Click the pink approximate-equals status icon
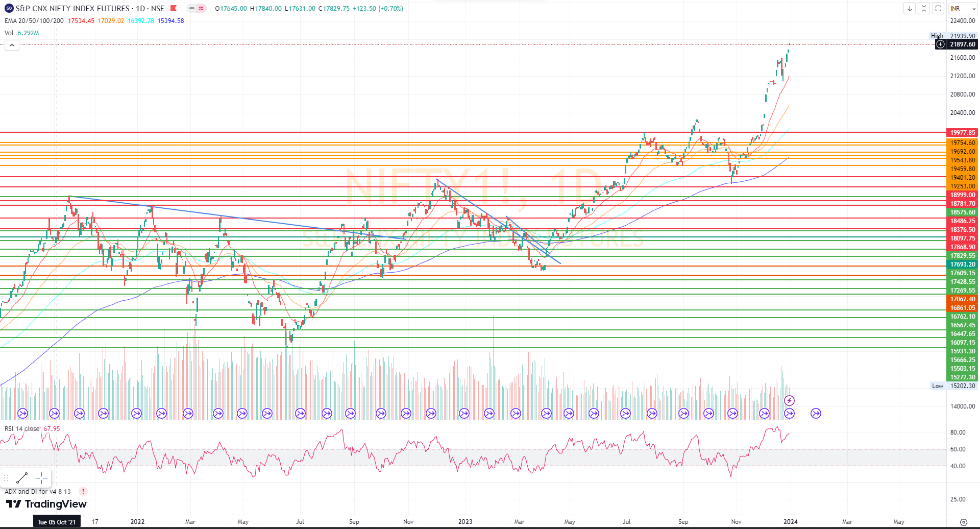The height and width of the screenshot is (529, 980). point(201,8)
